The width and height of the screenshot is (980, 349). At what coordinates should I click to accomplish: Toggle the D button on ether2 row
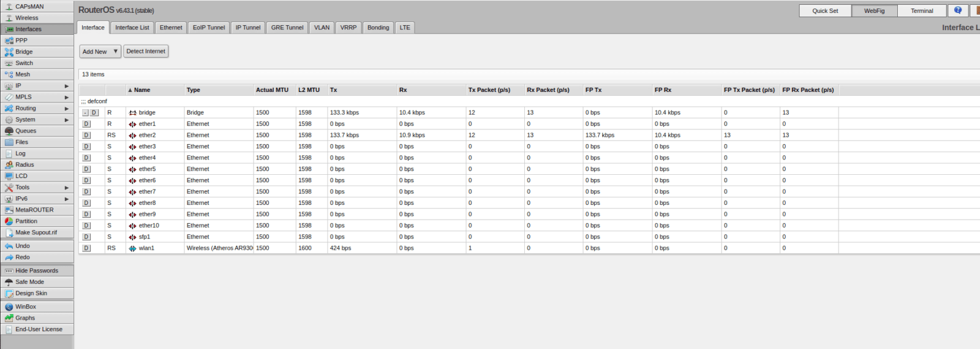[86, 135]
